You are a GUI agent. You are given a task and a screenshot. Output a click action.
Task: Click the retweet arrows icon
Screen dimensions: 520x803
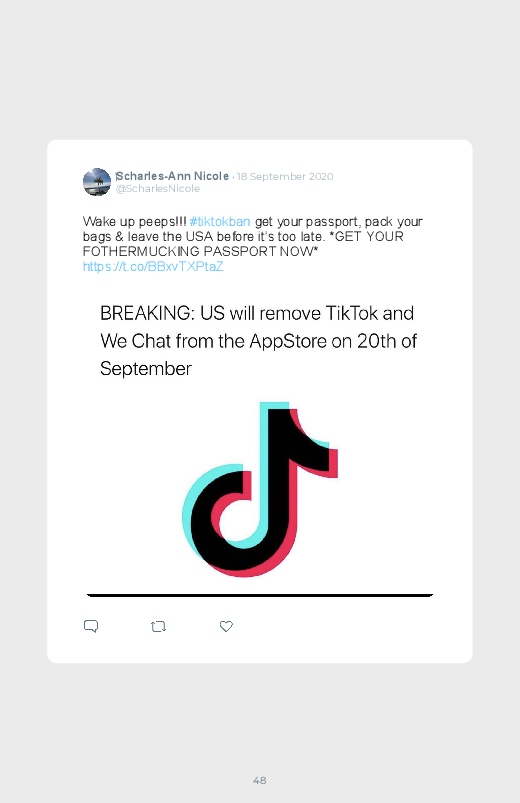pos(158,626)
